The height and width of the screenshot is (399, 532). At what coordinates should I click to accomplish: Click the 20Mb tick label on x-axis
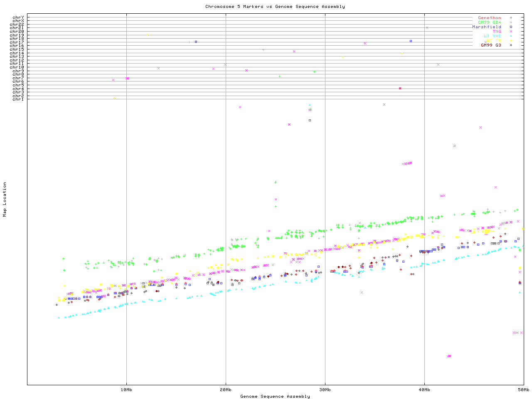pyautogui.click(x=226, y=390)
